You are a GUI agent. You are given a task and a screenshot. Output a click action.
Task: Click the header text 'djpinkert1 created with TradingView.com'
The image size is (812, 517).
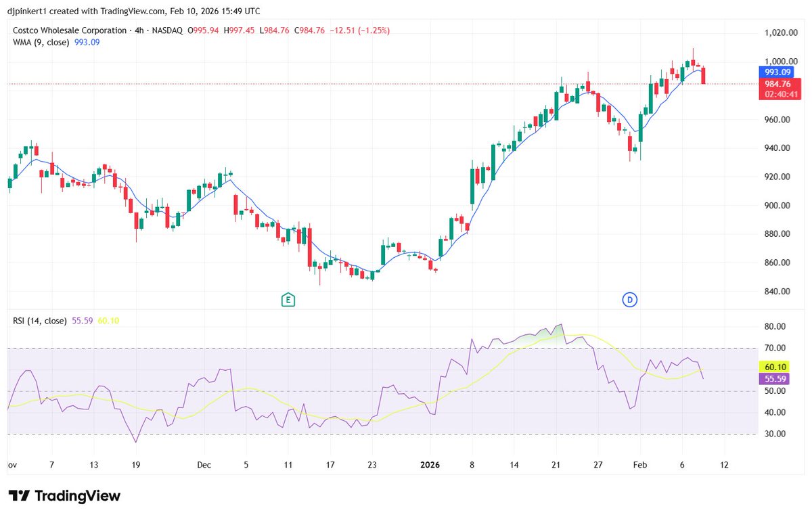point(85,12)
